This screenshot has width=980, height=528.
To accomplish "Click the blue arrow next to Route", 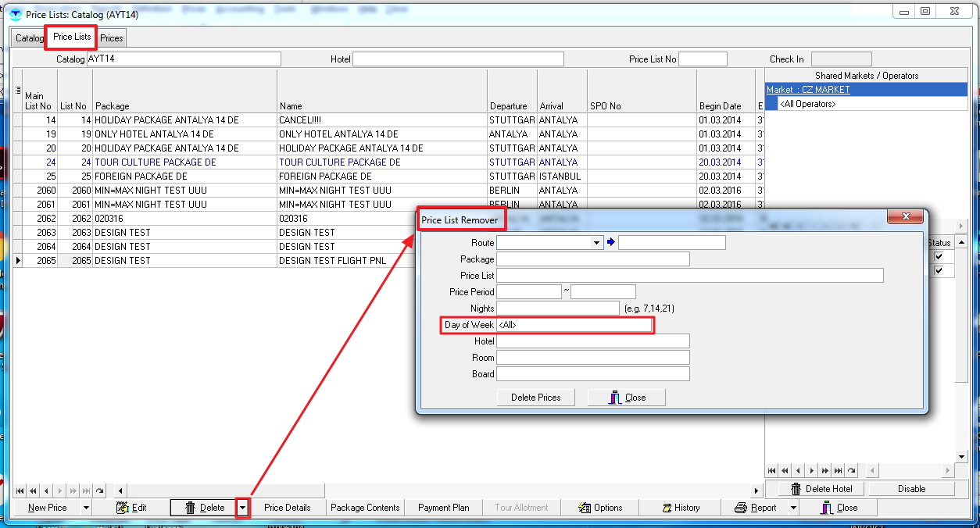I will [611, 243].
